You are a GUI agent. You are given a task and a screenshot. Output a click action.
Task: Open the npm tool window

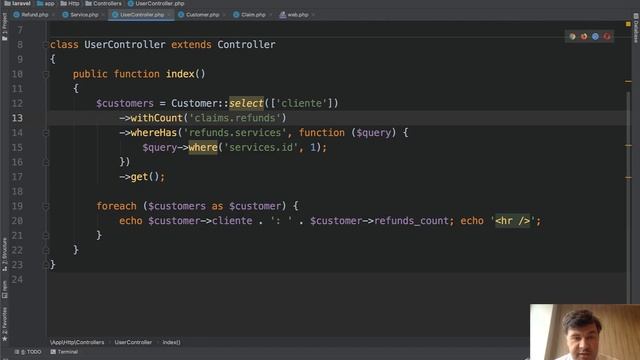(4, 289)
